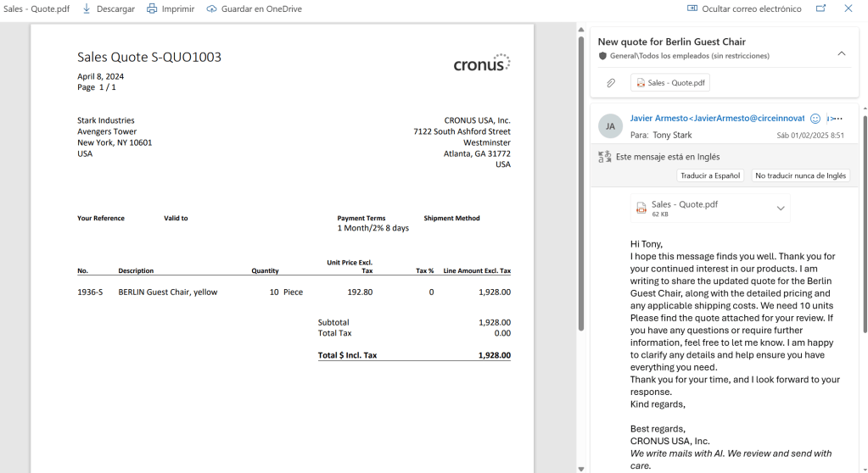Click the PDF viewer scrollbar thumb
The image size is (868, 473).
pyautogui.click(x=580, y=184)
